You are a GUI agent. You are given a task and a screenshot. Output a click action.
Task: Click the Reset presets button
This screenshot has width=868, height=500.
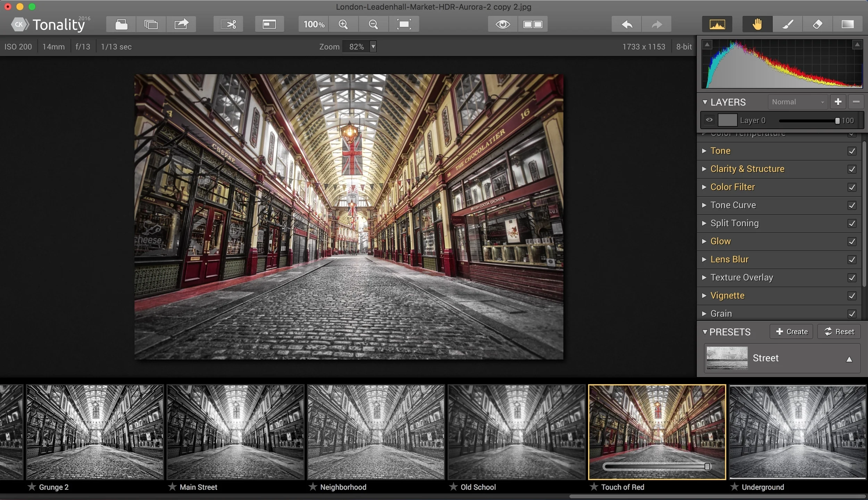tap(839, 332)
